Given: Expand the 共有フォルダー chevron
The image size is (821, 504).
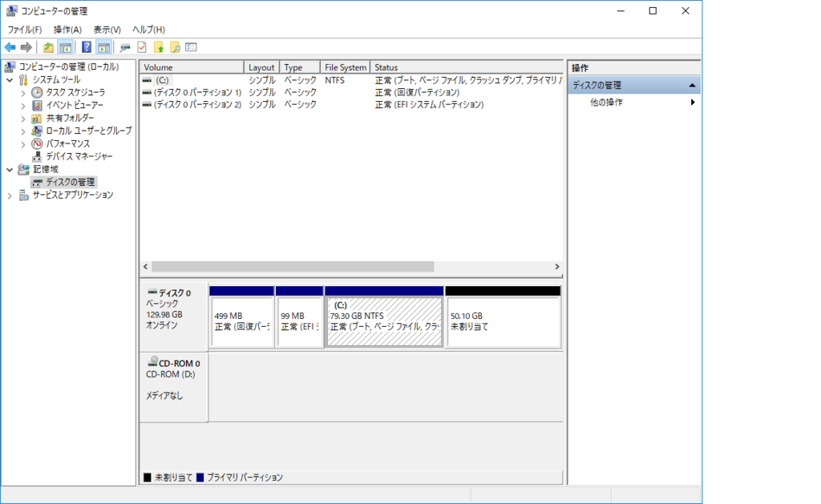Looking at the screenshot, I should [x=23, y=119].
